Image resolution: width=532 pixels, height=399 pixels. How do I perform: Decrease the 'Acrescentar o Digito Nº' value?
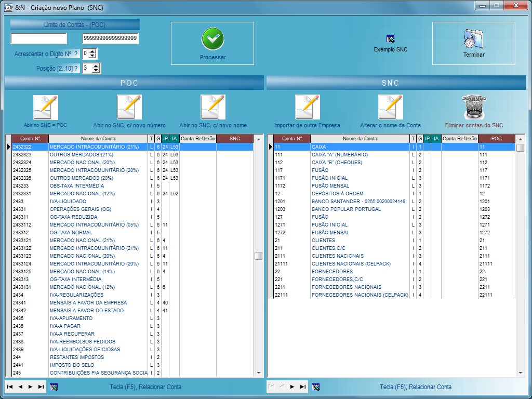pos(94,56)
